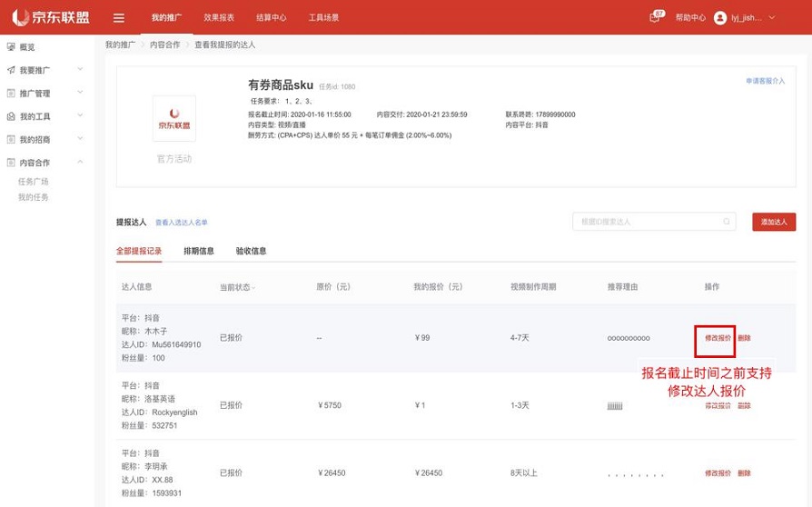The width and height of the screenshot is (812, 507).
Task: Click the 添加达人 button
Action: tap(774, 222)
